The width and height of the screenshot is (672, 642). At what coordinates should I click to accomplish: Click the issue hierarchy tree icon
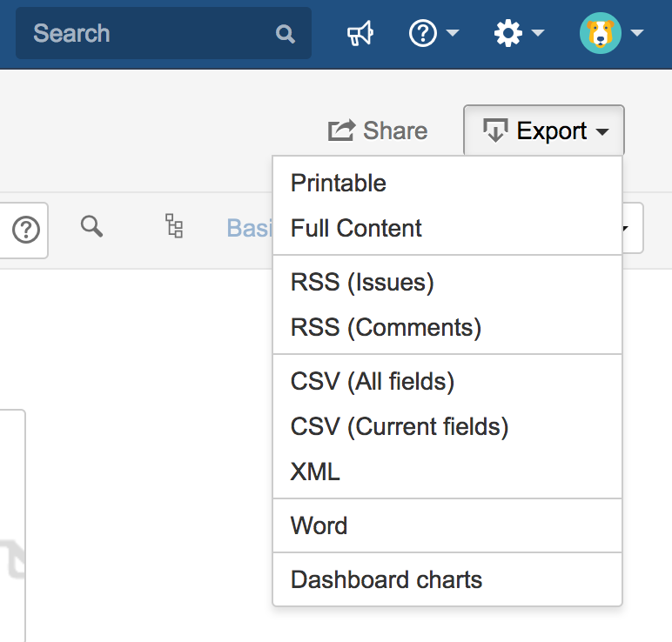click(174, 227)
